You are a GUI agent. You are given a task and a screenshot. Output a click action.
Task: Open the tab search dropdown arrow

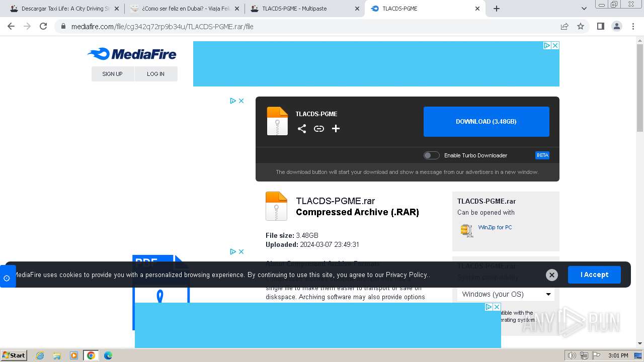584,9
